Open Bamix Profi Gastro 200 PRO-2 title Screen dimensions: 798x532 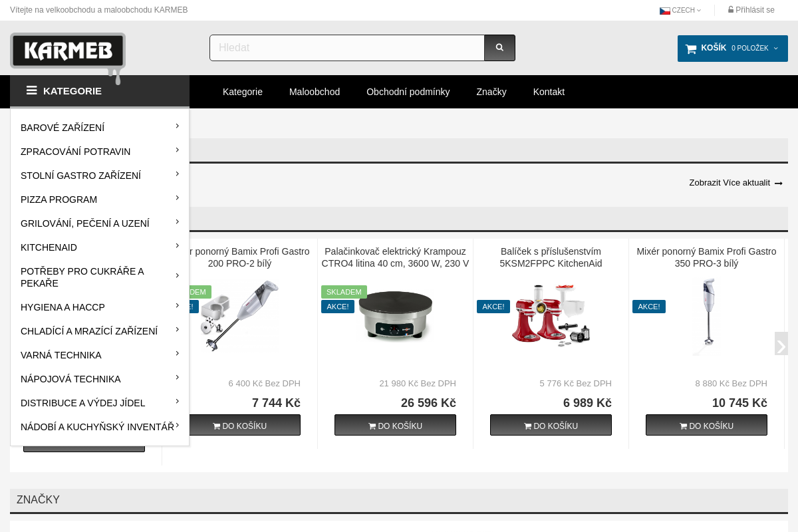coord(249,257)
